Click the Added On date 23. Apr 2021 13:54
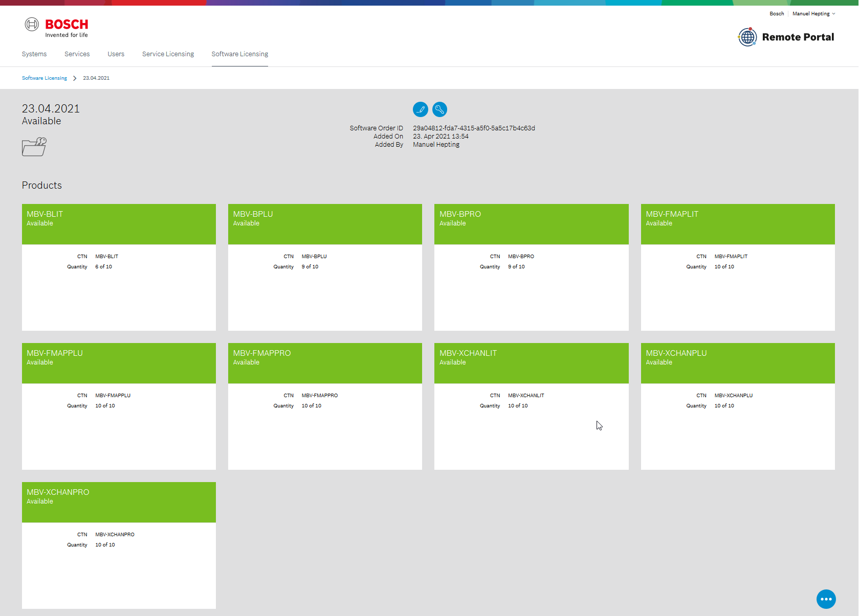The width and height of the screenshot is (859, 616). 441,136
